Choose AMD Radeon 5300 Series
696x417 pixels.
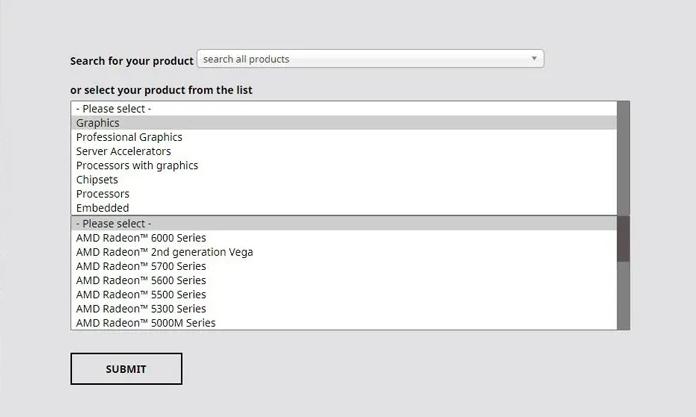coord(141,309)
